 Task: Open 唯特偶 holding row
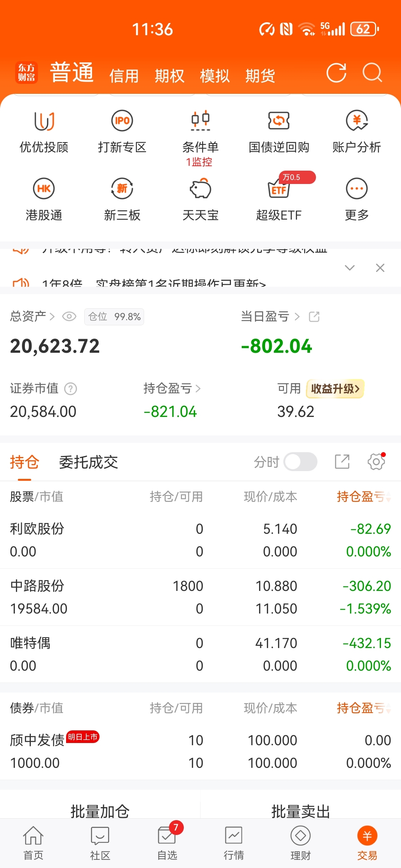coord(200,654)
